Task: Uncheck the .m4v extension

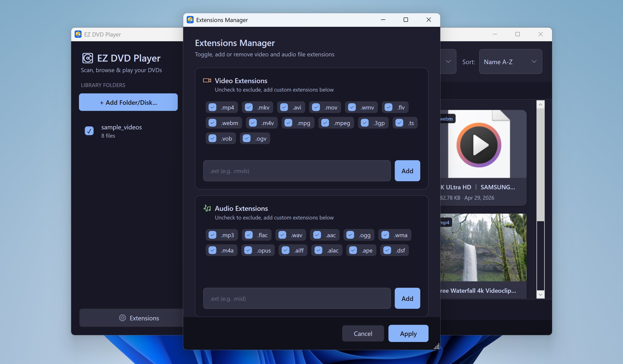Action: click(253, 123)
